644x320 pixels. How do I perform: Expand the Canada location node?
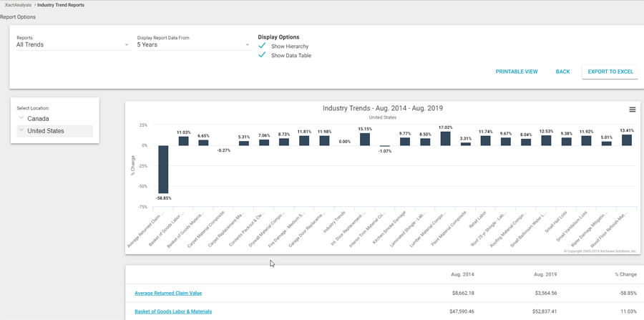click(21, 119)
